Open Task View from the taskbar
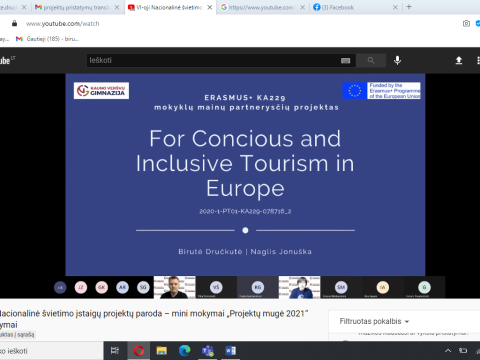Viewport: 480px width, 360px height. [x=115, y=351]
